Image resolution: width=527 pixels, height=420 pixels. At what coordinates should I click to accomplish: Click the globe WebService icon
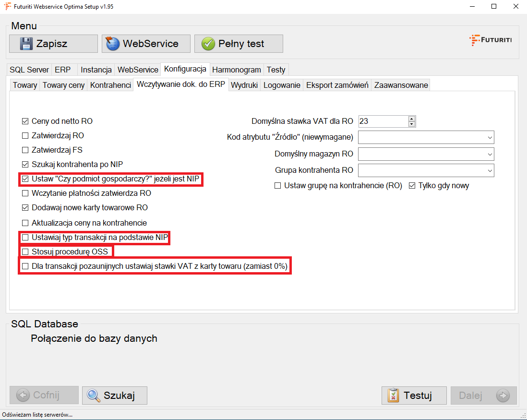click(113, 44)
